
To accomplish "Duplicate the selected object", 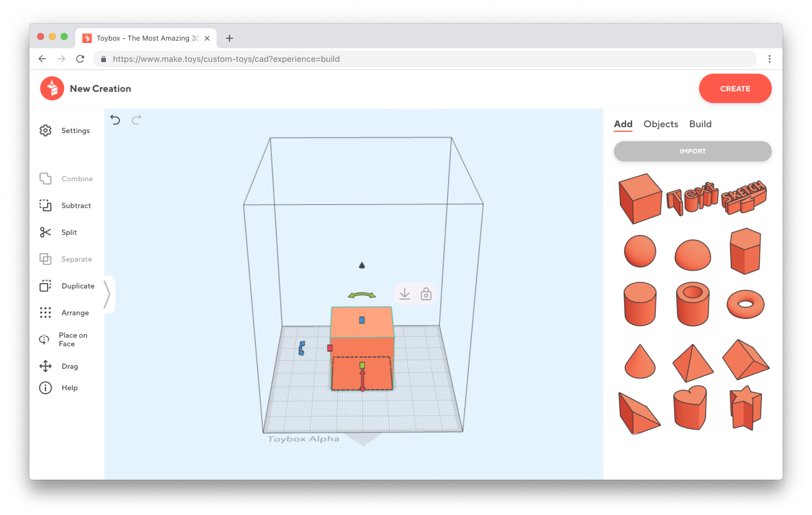I will (x=67, y=286).
